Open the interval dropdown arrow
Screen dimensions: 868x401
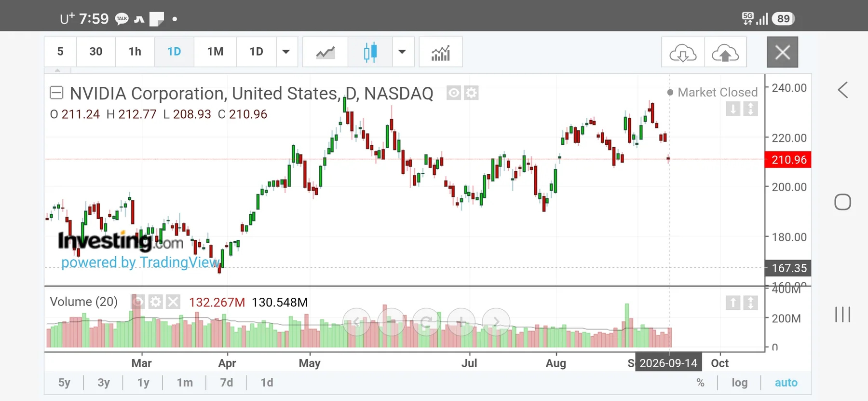click(286, 52)
